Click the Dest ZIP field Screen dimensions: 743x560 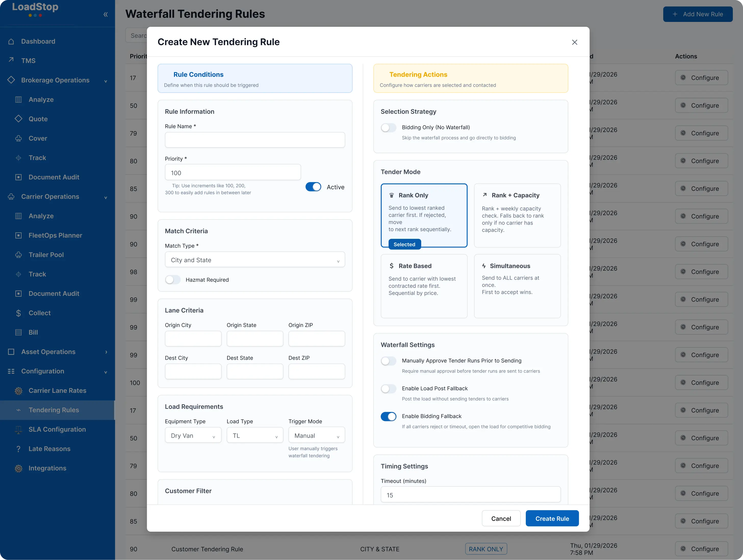coord(317,372)
